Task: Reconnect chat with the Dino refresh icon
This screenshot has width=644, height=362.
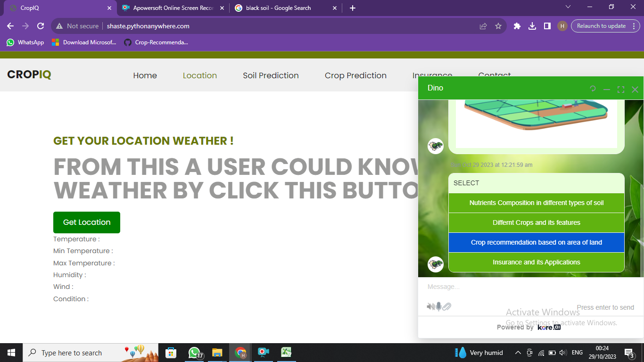Action: tap(593, 89)
